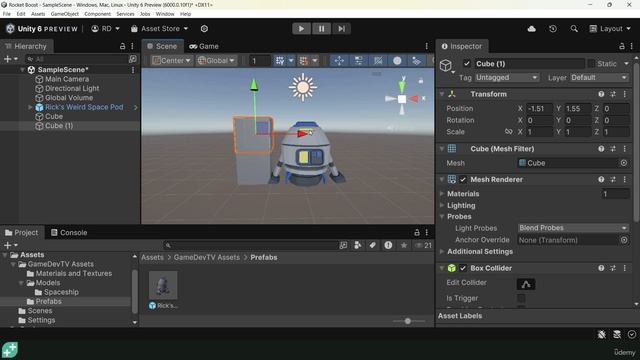The width and height of the screenshot is (640, 360).
Task: Open the Asset Store dropdown
Action: pos(160,29)
